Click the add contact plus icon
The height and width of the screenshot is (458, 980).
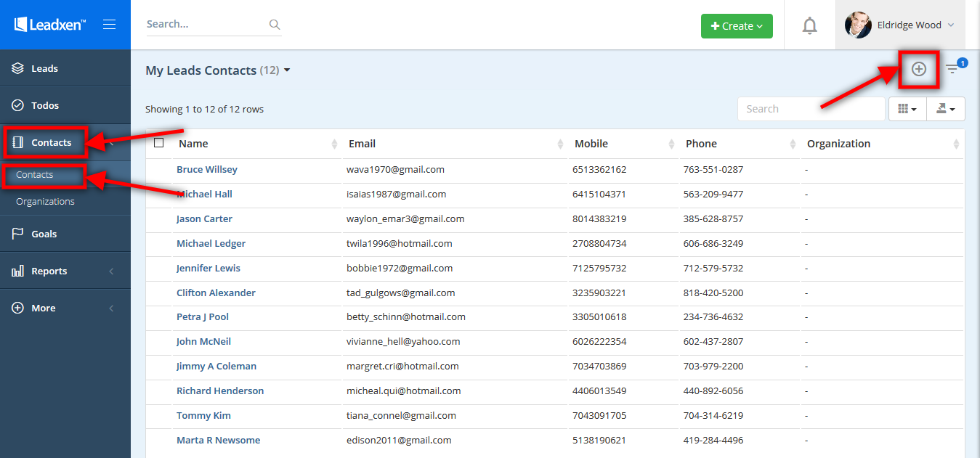tap(919, 69)
